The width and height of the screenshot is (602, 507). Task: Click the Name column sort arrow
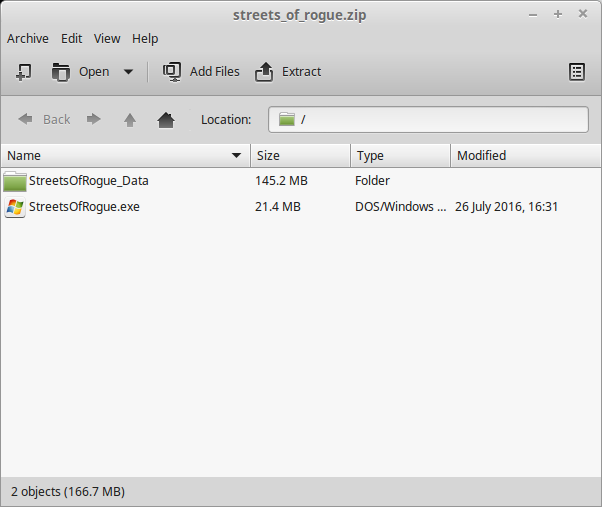236,155
